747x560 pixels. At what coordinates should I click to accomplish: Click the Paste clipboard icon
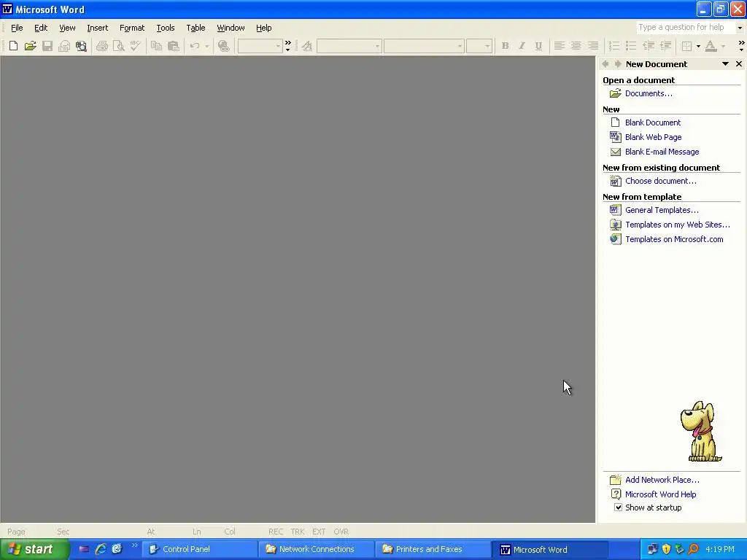click(x=174, y=46)
